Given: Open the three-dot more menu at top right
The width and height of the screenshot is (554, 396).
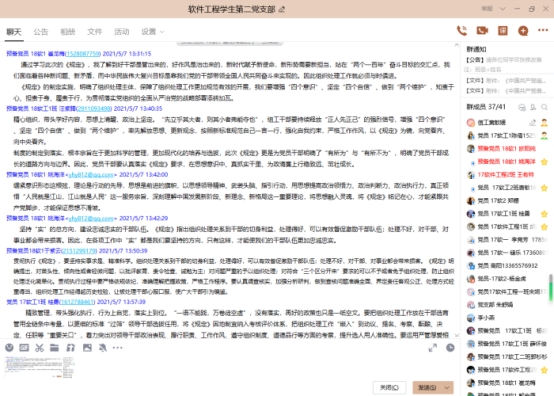Looking at the screenshot, I should [x=543, y=30].
